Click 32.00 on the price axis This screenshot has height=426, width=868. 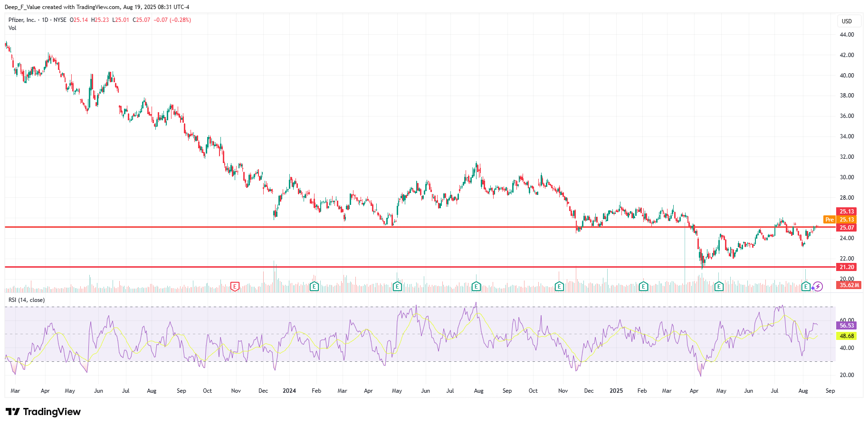[847, 157]
